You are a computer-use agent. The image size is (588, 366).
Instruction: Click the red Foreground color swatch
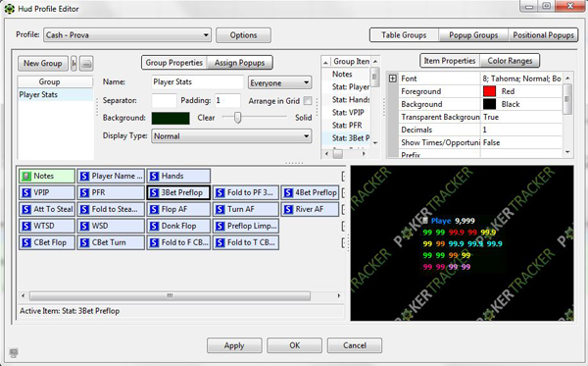pos(489,91)
